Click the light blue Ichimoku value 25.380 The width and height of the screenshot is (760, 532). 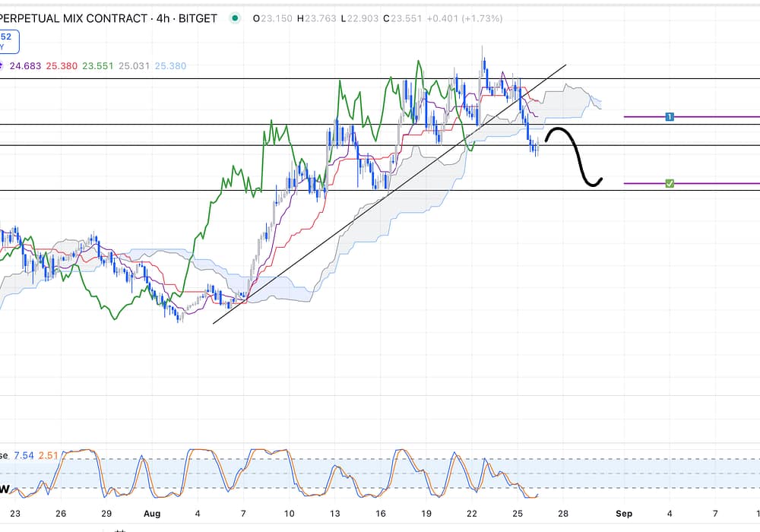click(170, 66)
